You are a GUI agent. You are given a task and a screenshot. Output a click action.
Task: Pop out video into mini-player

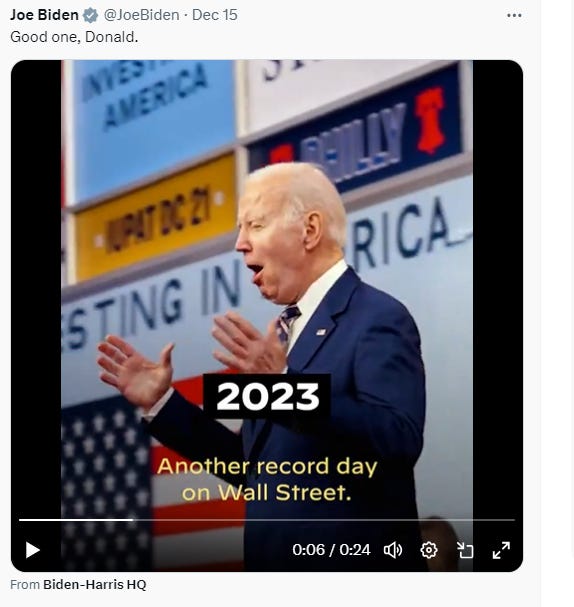point(465,550)
